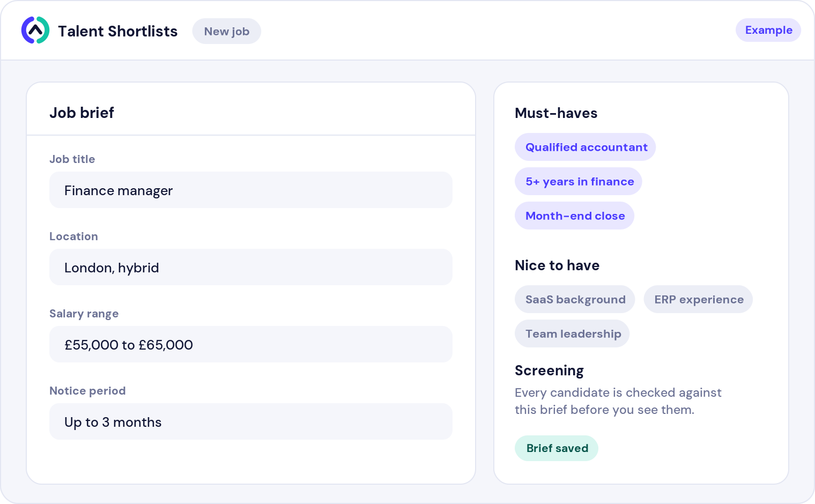Edit the Notice period field
815x504 pixels.
click(x=251, y=421)
